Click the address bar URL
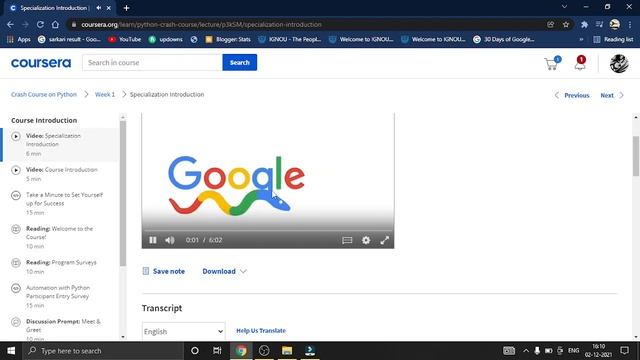This screenshot has width=640, height=360. tap(201, 24)
